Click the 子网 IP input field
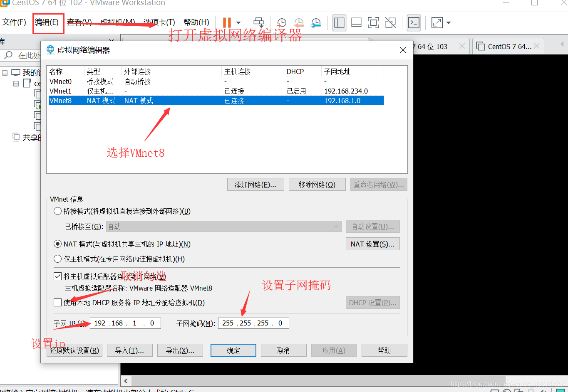The image size is (568, 392). pyautogui.click(x=125, y=323)
